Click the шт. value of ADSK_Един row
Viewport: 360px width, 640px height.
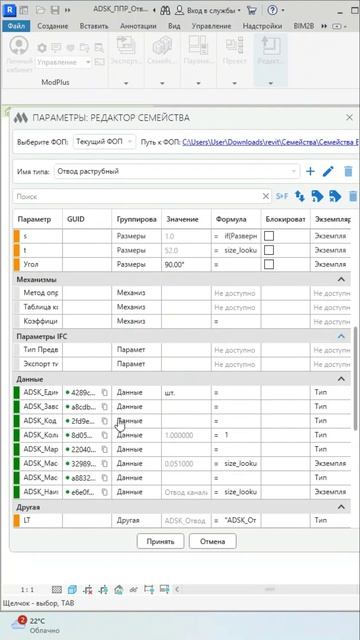coord(186,392)
